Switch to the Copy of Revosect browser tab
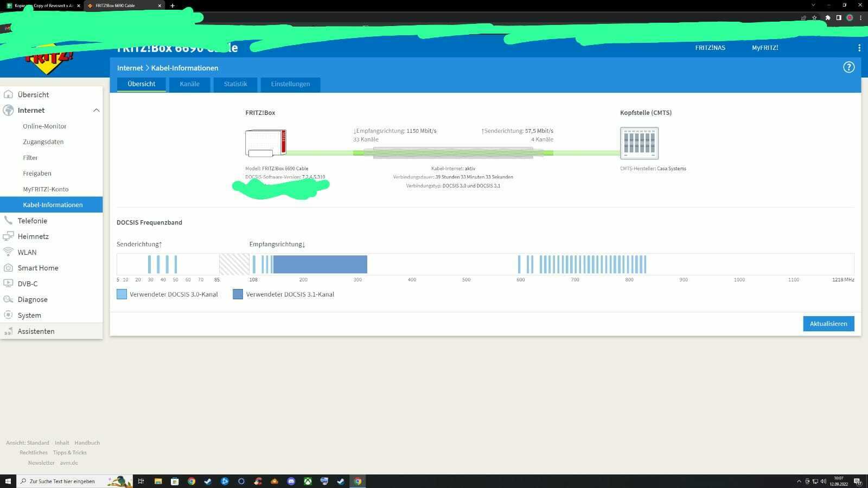The height and width of the screenshot is (488, 868). 43,5
